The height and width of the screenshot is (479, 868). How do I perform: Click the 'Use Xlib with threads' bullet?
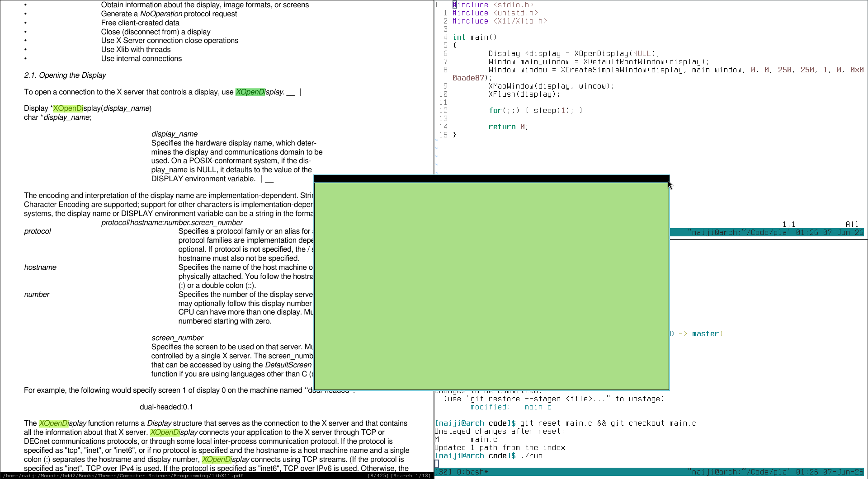(x=136, y=50)
